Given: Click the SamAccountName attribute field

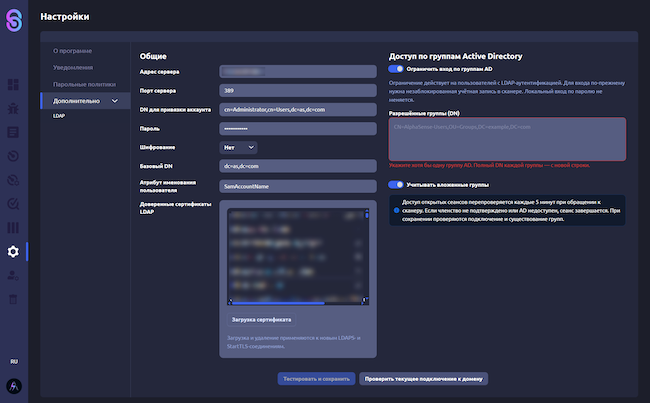Looking at the screenshot, I should pyautogui.click(x=298, y=186).
